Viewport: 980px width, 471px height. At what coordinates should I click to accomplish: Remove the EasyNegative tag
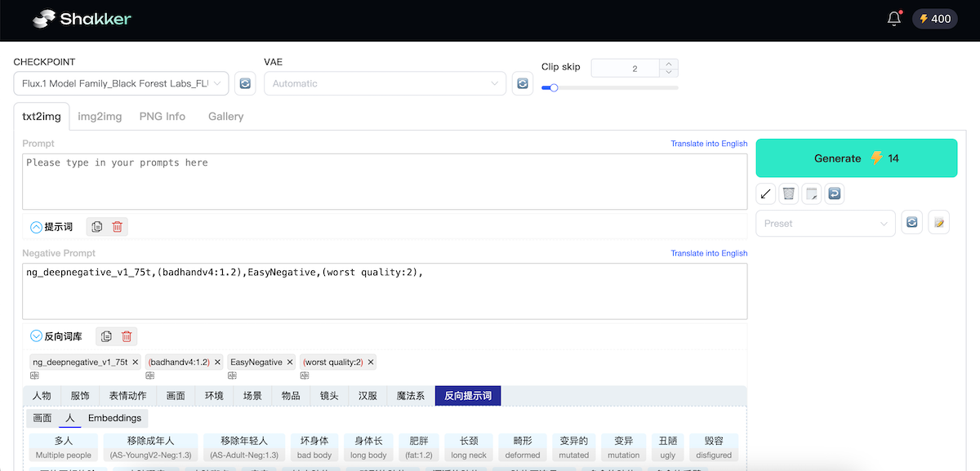pyautogui.click(x=290, y=362)
